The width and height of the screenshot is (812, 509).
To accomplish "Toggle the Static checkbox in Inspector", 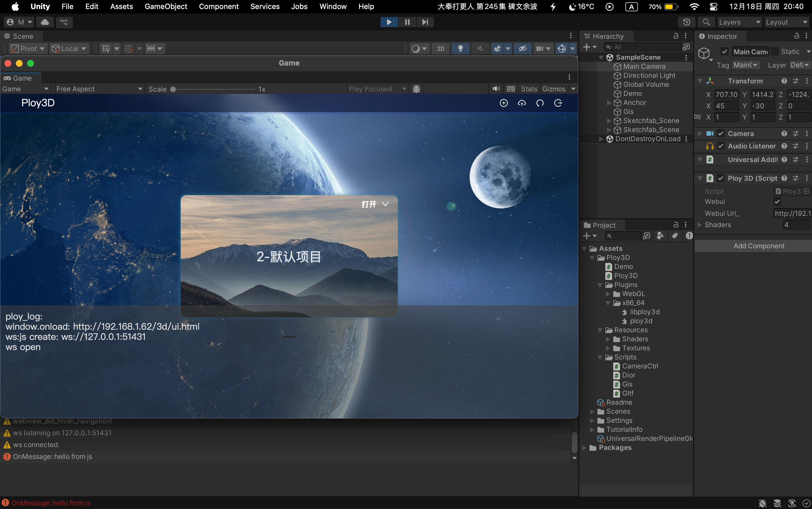I will point(775,51).
